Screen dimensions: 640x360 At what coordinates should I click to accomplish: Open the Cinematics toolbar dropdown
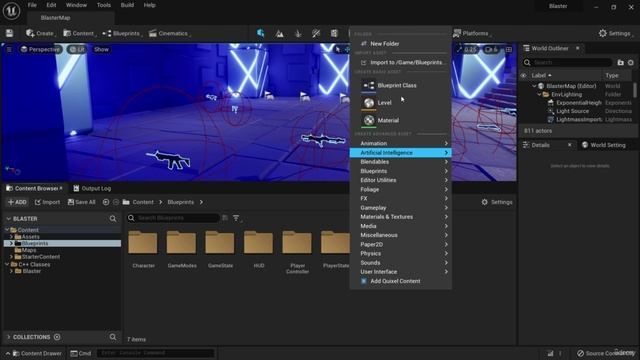coord(169,33)
